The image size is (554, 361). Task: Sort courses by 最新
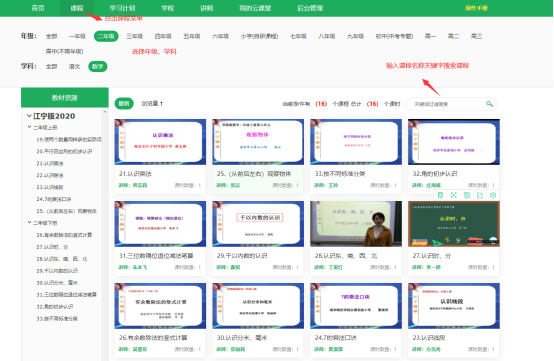pyautogui.click(x=124, y=103)
